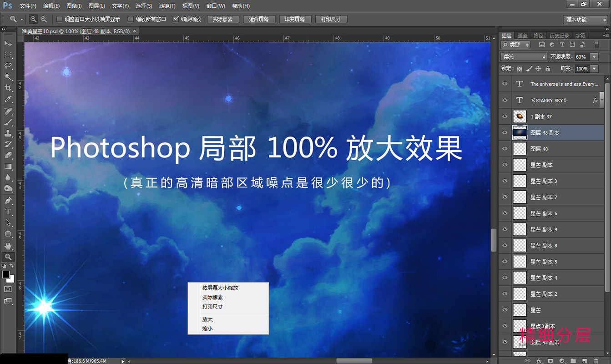The height and width of the screenshot is (364, 611).
Task: Select the History Brush tool
Action: click(8, 144)
